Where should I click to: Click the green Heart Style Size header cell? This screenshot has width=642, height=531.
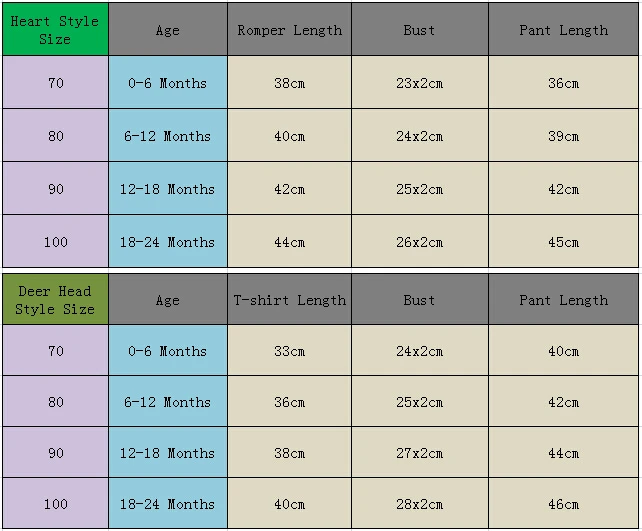(x=55, y=29)
